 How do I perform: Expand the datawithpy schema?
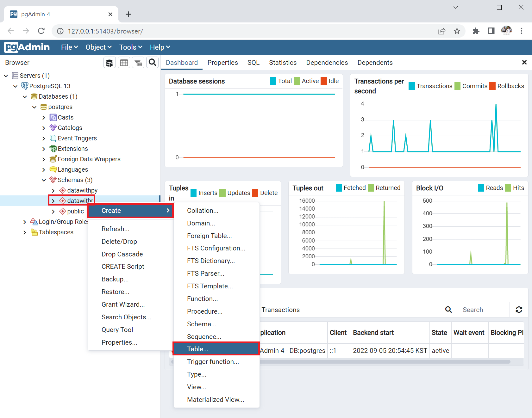click(53, 190)
